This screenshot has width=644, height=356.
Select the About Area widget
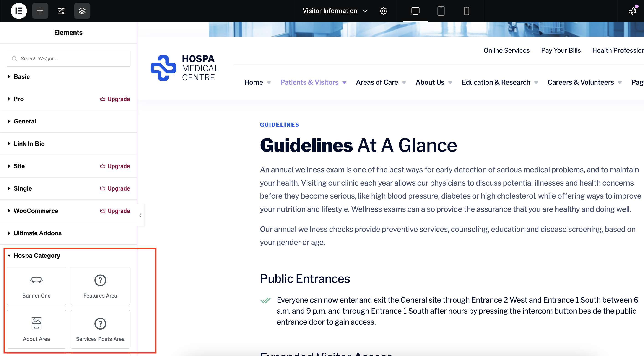[x=36, y=329]
